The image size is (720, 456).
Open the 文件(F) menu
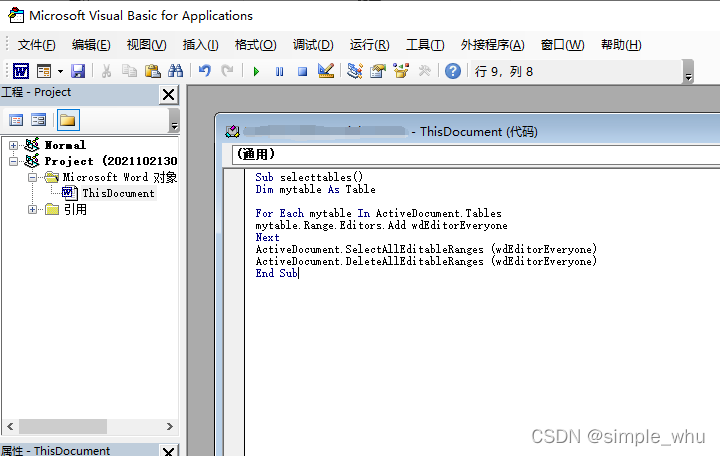pos(37,45)
